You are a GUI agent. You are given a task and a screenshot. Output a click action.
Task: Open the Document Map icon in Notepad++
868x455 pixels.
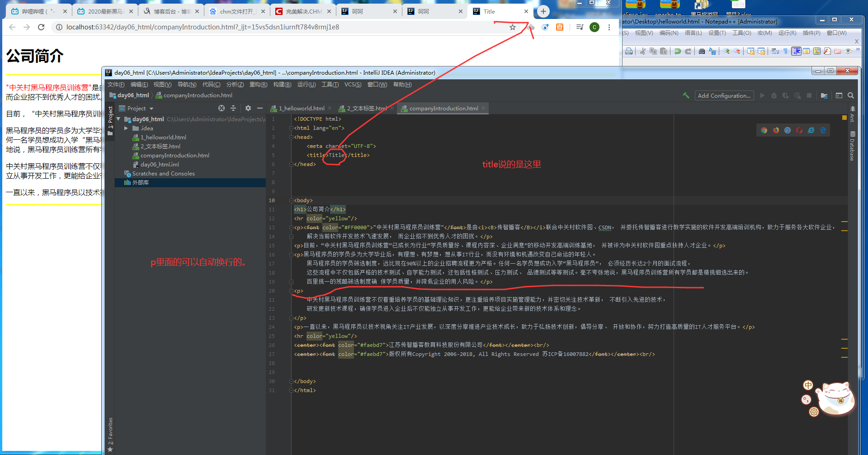pyautogui.click(x=817, y=51)
